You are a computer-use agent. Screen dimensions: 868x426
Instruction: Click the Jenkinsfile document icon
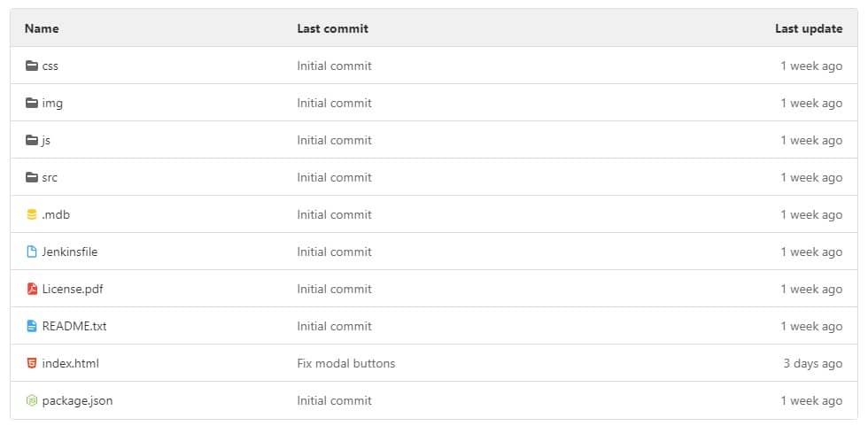(x=32, y=252)
